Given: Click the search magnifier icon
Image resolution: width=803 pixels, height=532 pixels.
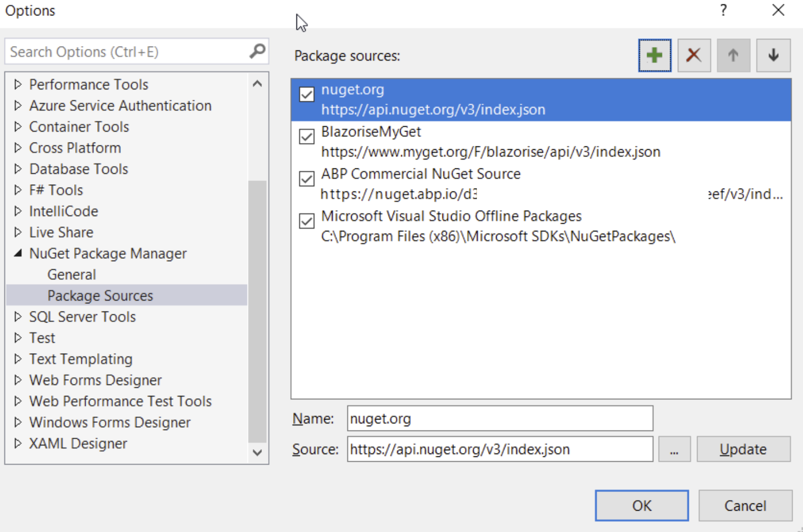Looking at the screenshot, I should (257, 52).
